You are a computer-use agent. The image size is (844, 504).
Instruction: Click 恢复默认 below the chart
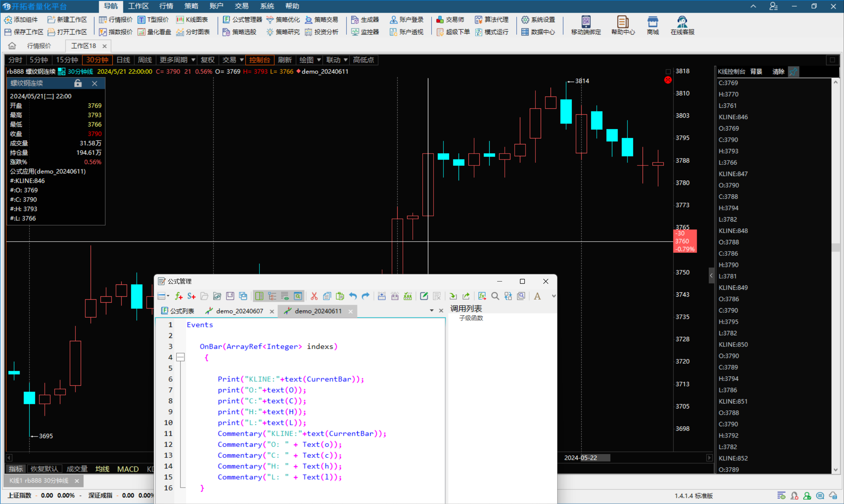point(45,469)
